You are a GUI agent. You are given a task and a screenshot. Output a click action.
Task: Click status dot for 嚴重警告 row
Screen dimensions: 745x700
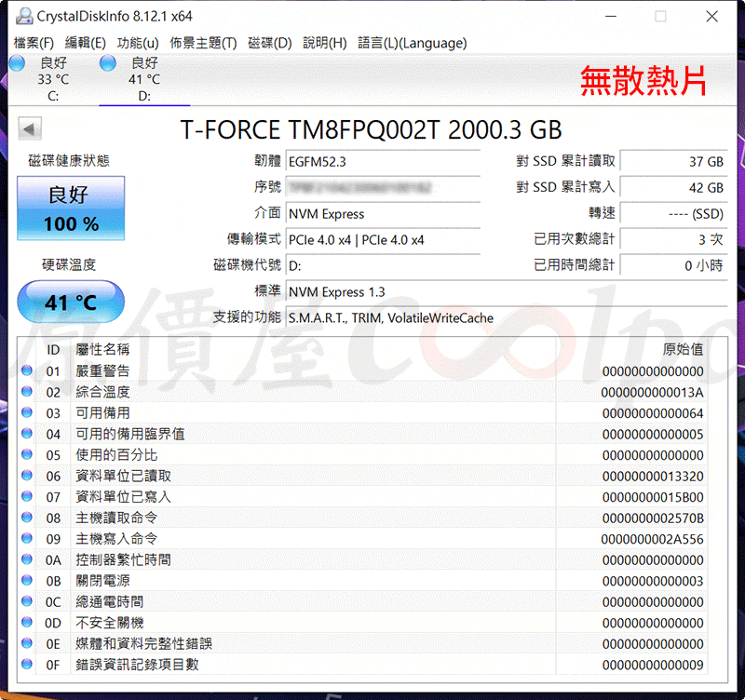pyautogui.click(x=27, y=370)
